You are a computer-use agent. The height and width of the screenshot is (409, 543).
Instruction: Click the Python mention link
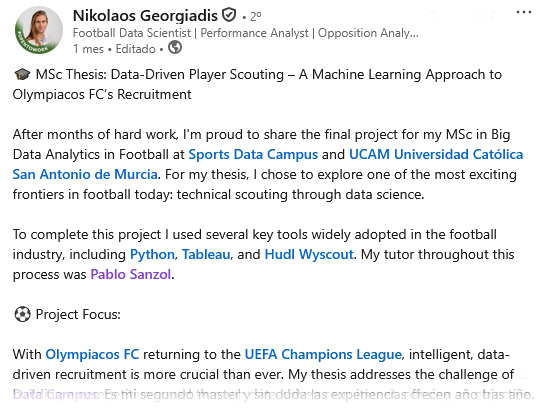152,255
